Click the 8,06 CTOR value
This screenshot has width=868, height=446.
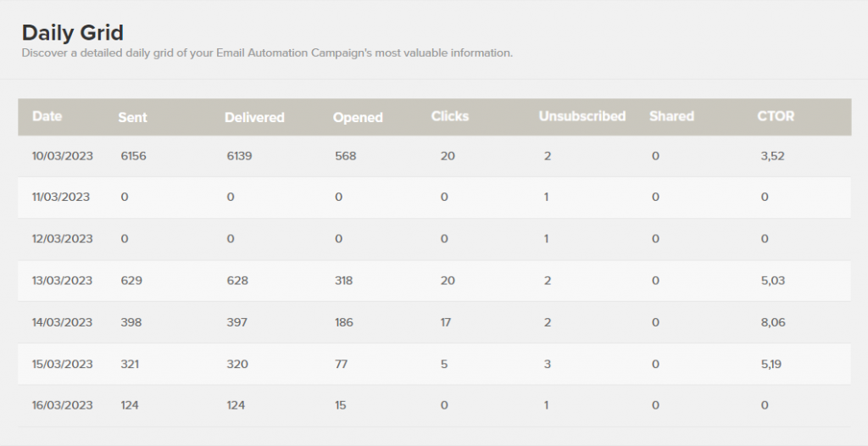773,322
